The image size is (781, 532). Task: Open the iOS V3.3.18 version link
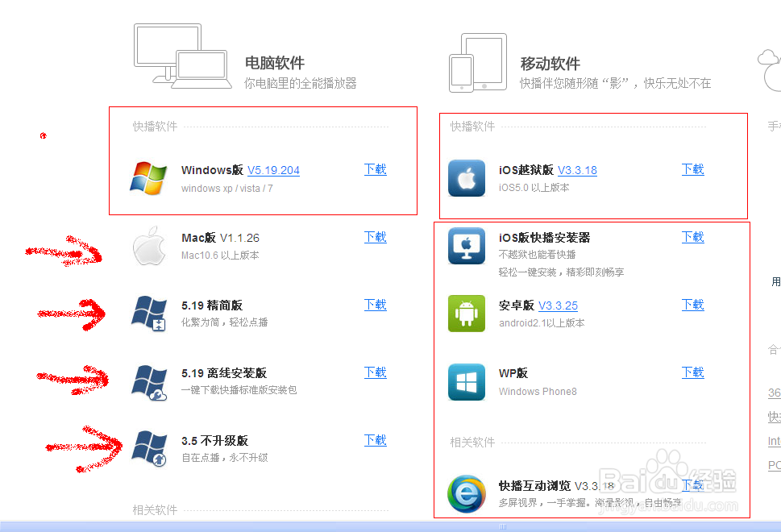(x=577, y=170)
